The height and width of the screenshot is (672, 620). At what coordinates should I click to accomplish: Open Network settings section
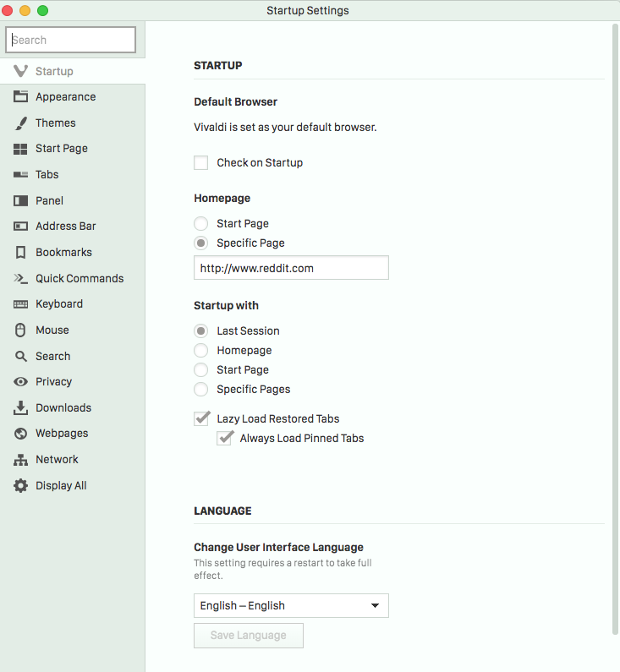[x=73, y=460]
